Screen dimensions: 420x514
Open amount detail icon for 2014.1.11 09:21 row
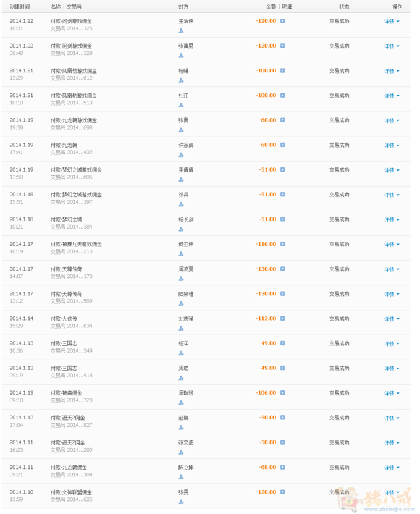click(x=283, y=467)
